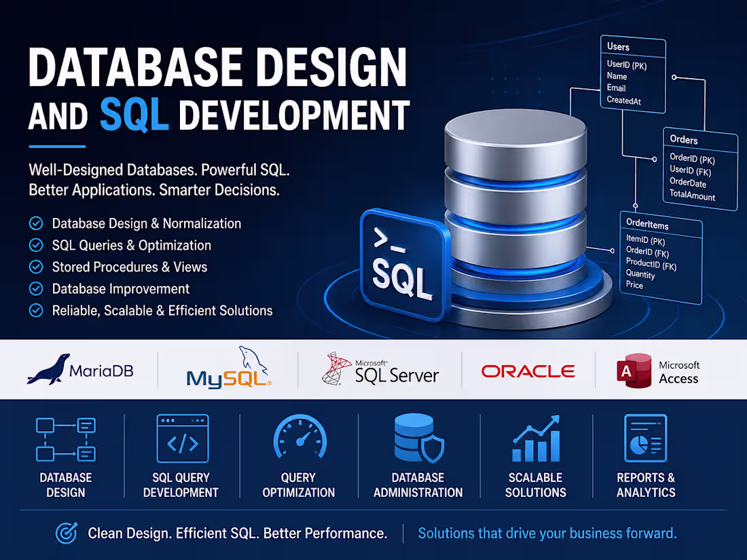Select ItemID (PK) in OrderItems table
The height and width of the screenshot is (560, 747).
646,240
